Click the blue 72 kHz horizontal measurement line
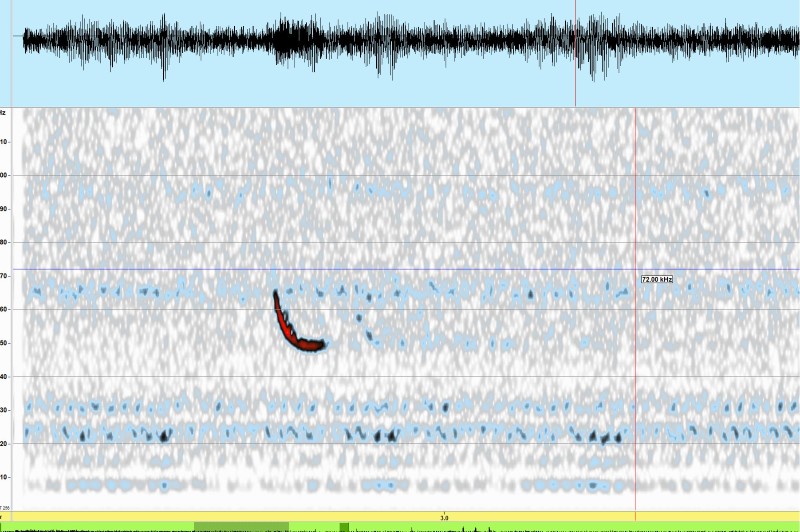This screenshot has width=800, height=532. 450,269
